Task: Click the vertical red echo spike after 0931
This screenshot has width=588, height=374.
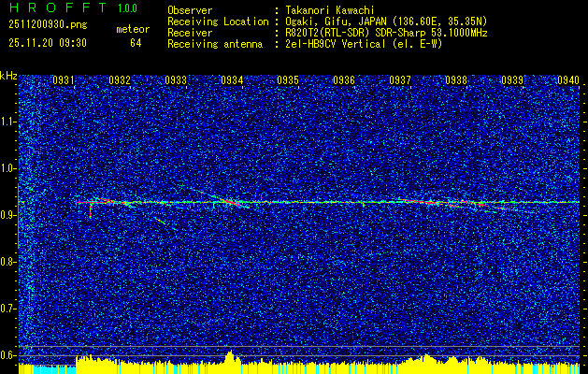Action: coord(91,209)
